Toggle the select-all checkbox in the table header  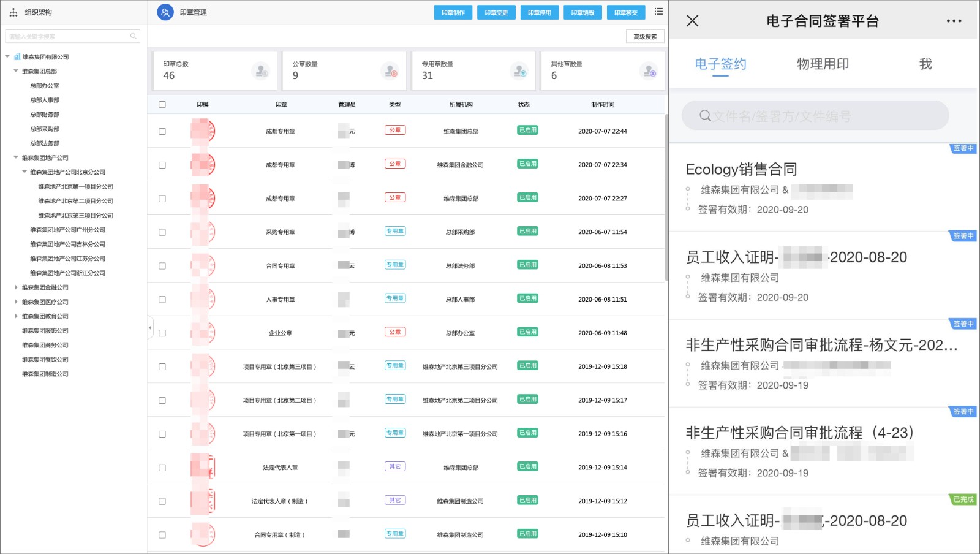point(162,104)
